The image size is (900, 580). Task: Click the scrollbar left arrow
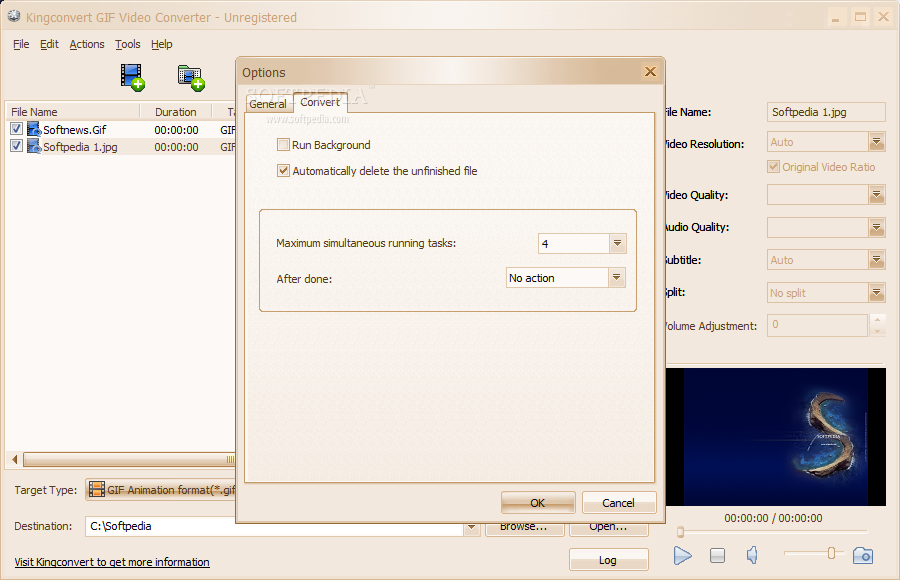click(x=15, y=459)
